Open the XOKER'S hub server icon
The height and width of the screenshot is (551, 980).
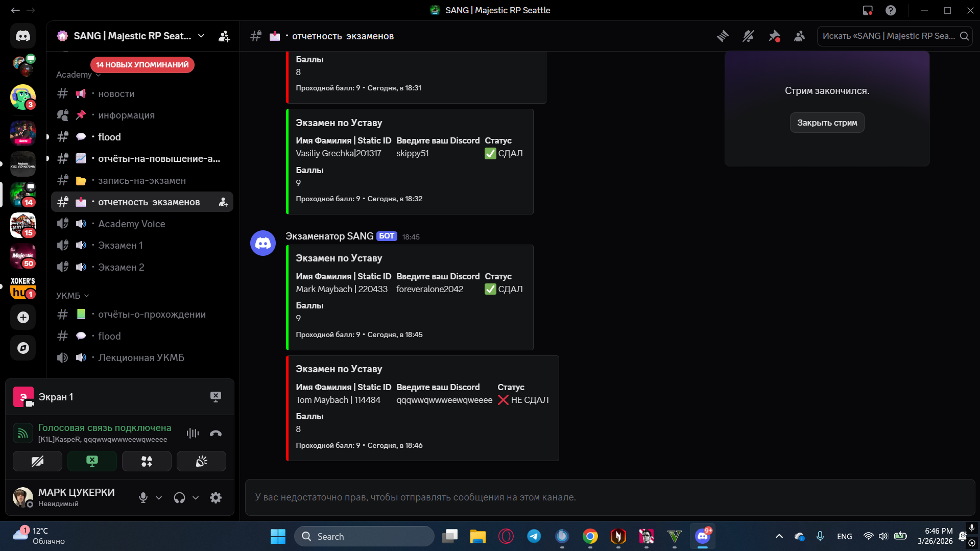(23, 288)
